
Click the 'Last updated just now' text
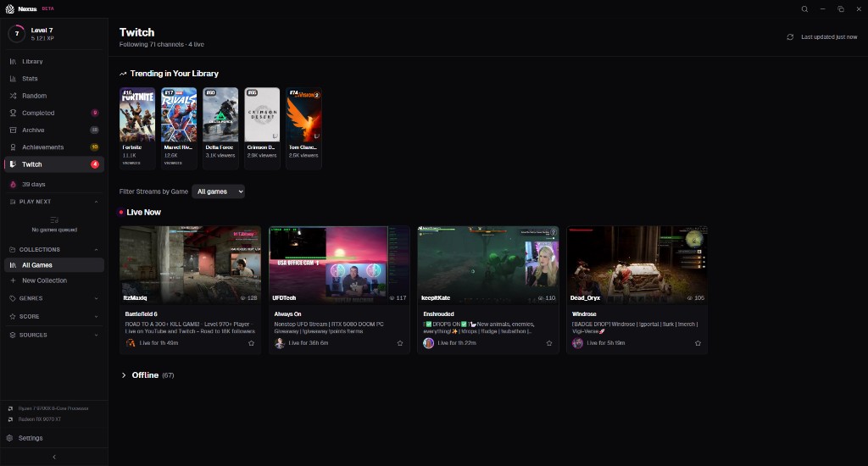tap(829, 37)
